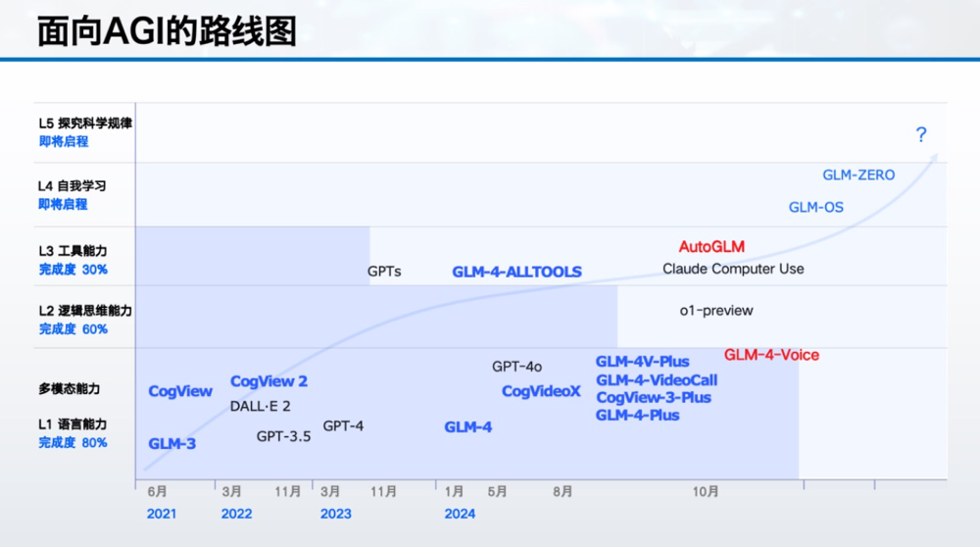Click the CogVideoX label
980x547 pixels.
click(x=541, y=391)
